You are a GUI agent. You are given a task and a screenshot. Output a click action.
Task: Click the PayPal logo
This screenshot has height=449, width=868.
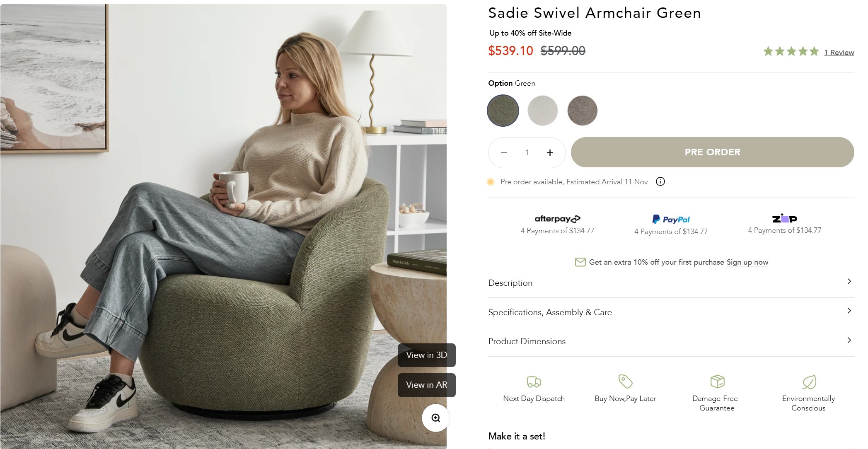(671, 219)
